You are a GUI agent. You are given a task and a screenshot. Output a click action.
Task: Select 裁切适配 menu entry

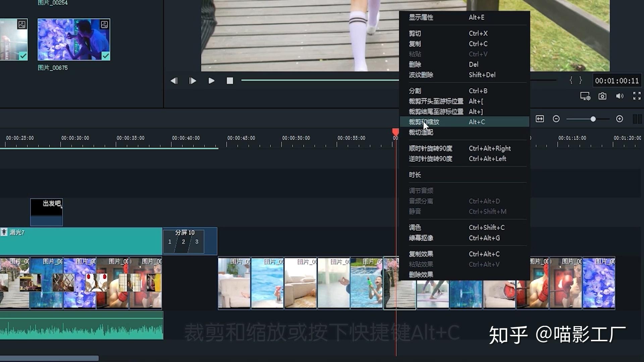(464, 132)
